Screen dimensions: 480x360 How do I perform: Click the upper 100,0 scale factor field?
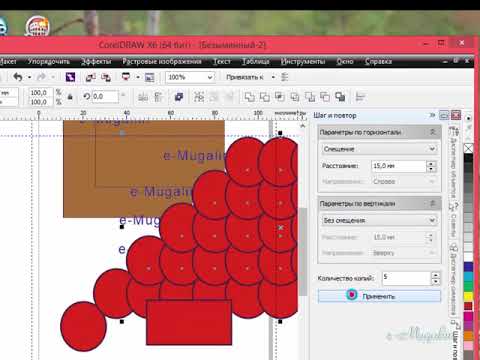coord(40,92)
